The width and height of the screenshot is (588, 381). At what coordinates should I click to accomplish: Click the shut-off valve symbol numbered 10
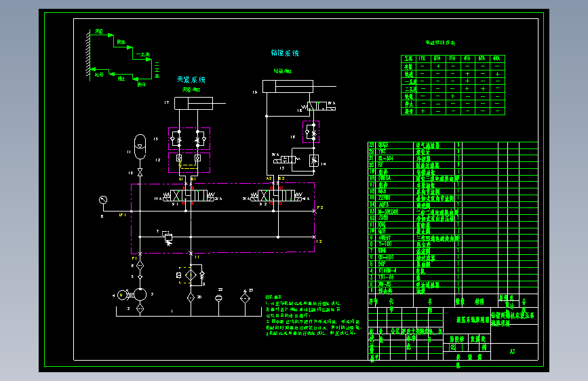[140, 172]
